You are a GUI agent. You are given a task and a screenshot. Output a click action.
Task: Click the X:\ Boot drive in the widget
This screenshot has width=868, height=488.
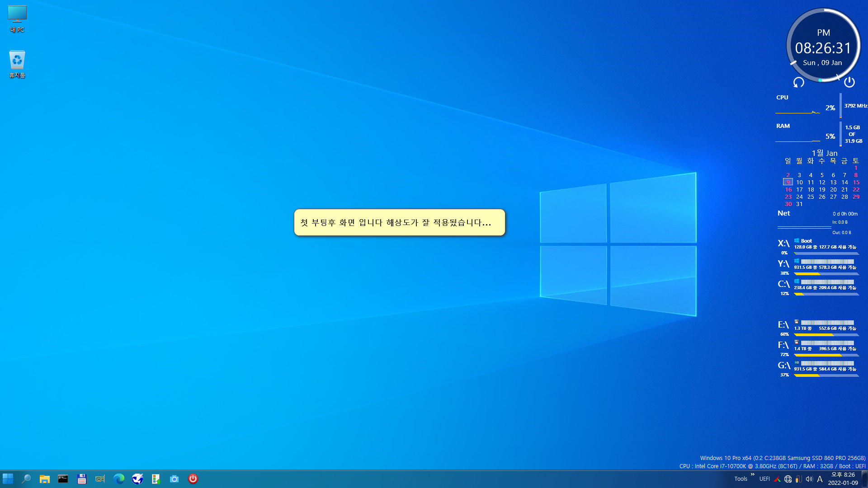818,247
